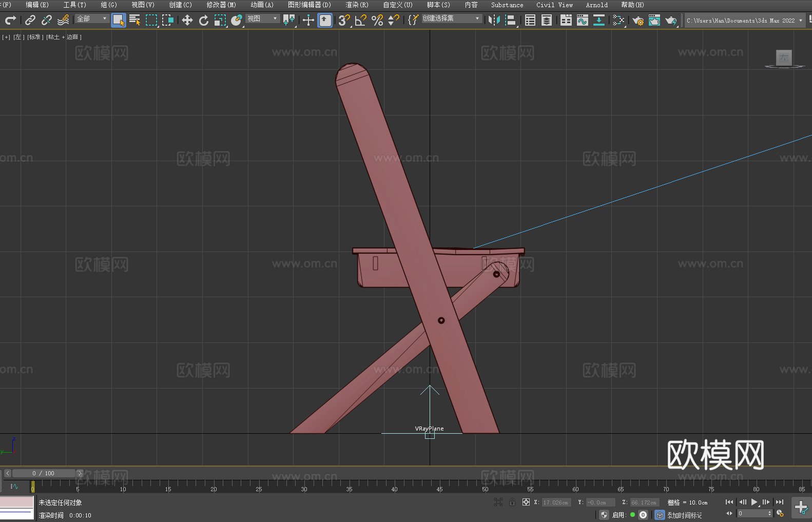Click time slider 0 / 100
812x522 pixels.
(x=44, y=473)
